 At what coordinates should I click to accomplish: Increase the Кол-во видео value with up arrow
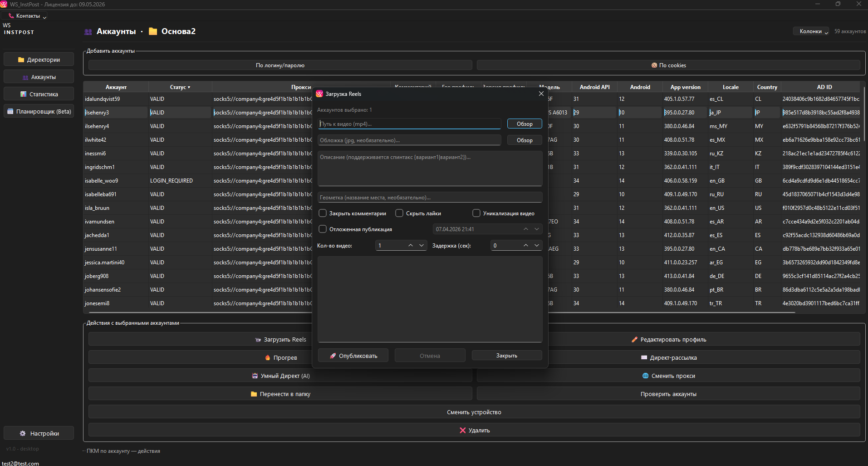click(x=410, y=245)
